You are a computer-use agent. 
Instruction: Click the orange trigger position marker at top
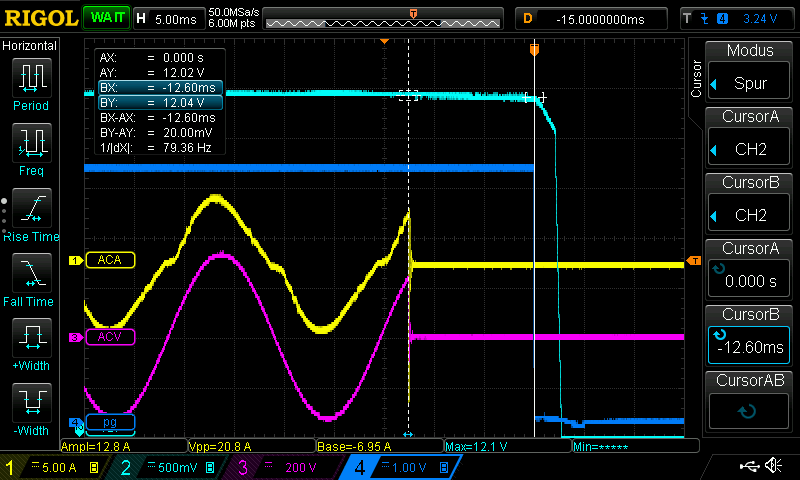pyautogui.click(x=534, y=49)
